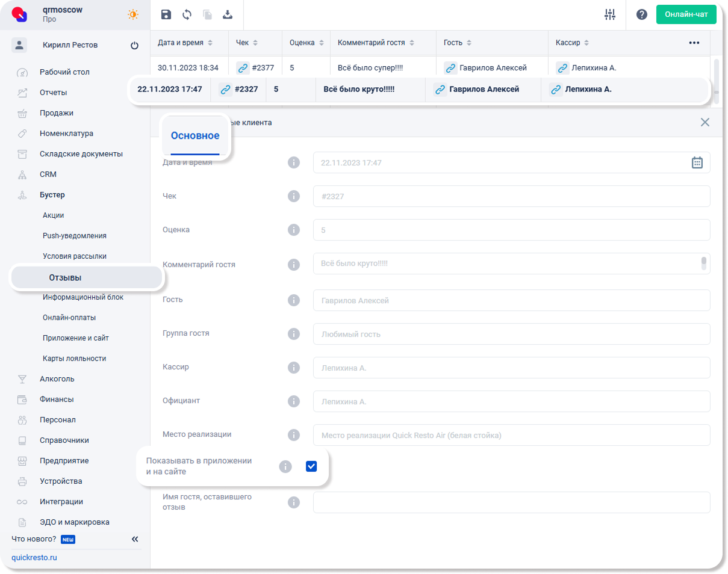This screenshot has height=574, width=728.
Task: Open Отзывы in the sidebar
Action: click(x=65, y=278)
